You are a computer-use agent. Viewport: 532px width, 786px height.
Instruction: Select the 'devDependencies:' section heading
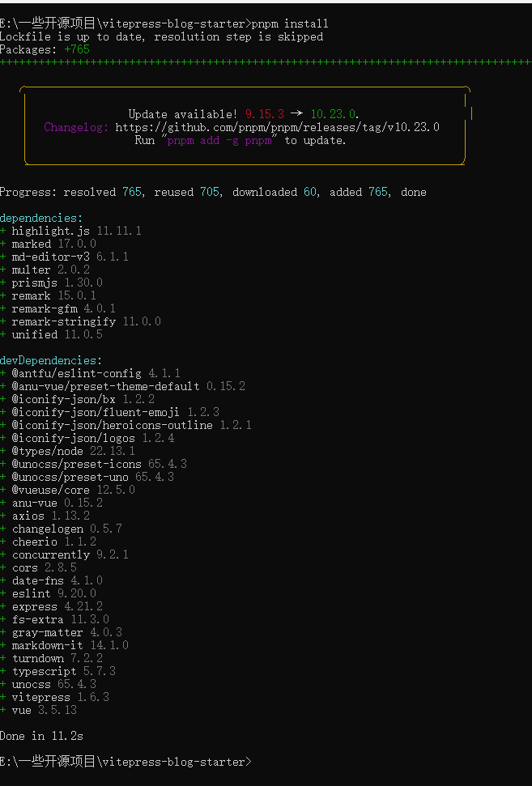pyautogui.click(x=51, y=360)
